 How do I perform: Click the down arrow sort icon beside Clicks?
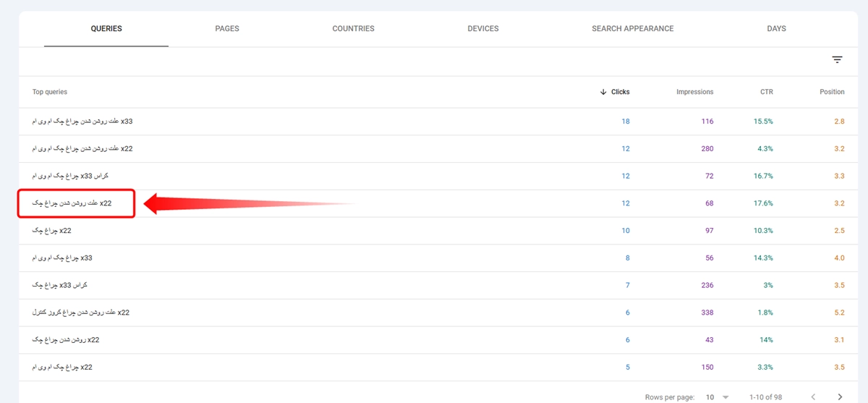pos(603,92)
